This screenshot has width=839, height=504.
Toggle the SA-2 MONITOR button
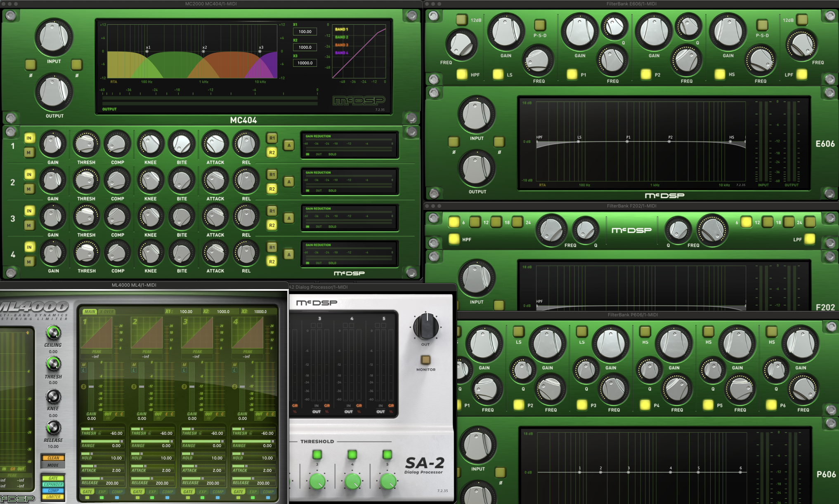point(425,360)
